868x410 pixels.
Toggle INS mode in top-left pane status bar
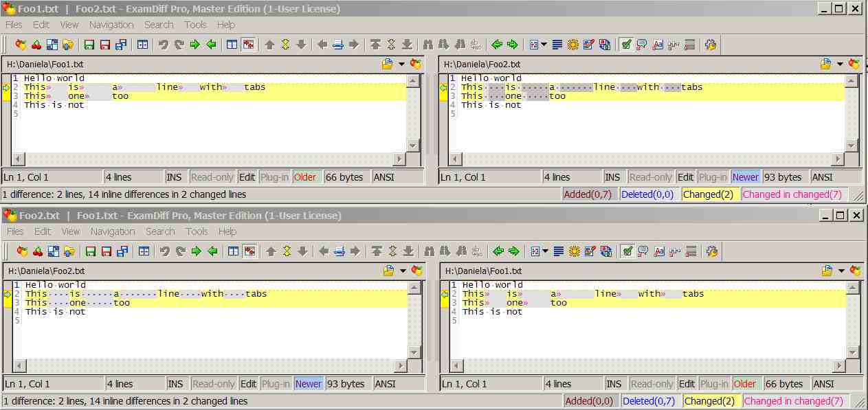pyautogui.click(x=175, y=177)
